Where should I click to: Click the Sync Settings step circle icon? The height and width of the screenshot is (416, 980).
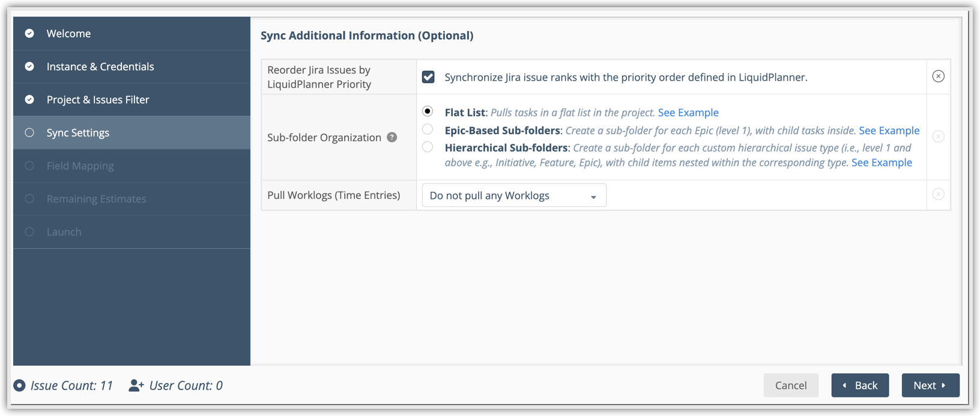coord(29,133)
